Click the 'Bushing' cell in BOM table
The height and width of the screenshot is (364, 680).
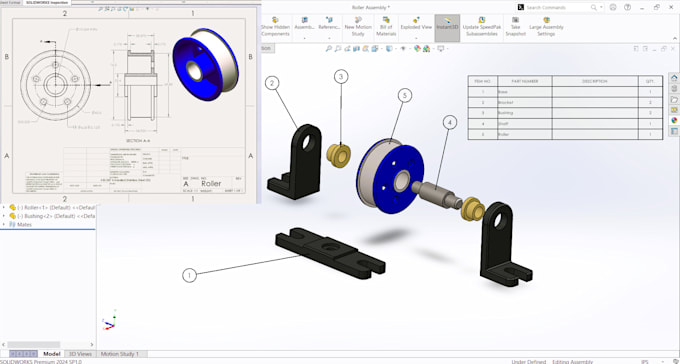point(525,113)
